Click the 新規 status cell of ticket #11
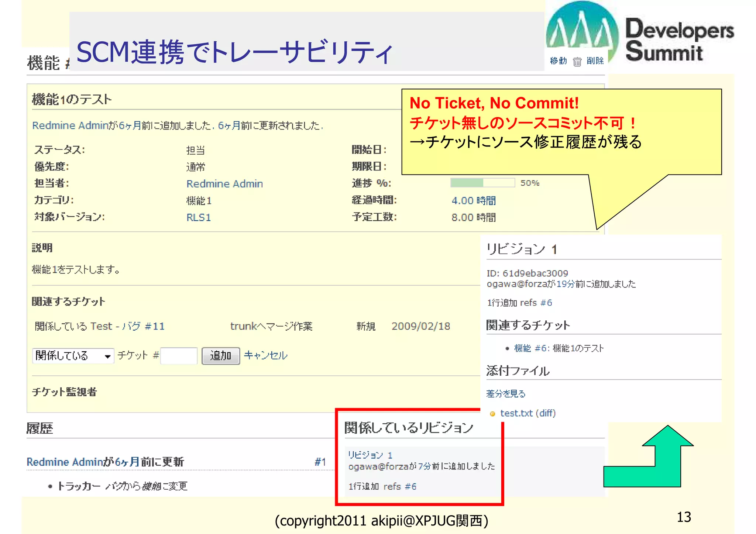 point(365,326)
